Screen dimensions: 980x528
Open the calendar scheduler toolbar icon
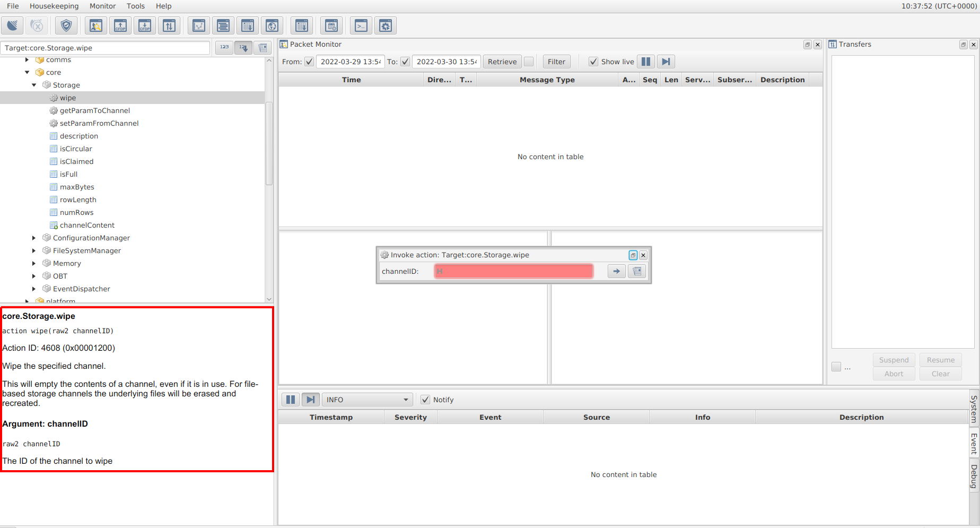[x=331, y=25]
